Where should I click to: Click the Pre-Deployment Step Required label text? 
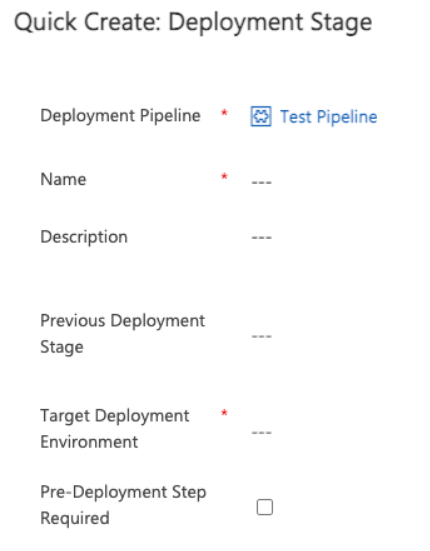[x=123, y=505]
